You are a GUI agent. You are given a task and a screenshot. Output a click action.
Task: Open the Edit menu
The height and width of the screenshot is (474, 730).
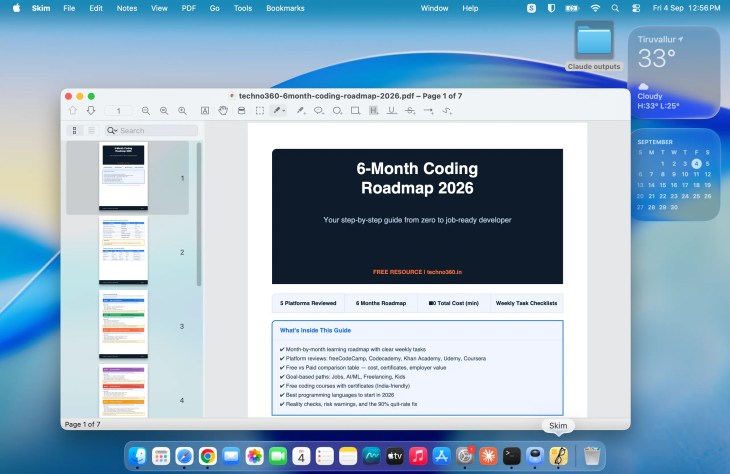tap(96, 8)
